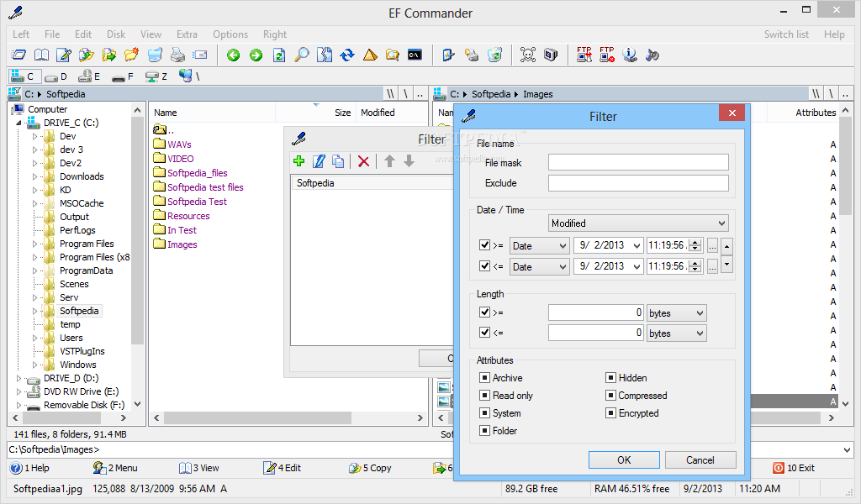
Task: Open the Help menu
Action: coord(834,34)
